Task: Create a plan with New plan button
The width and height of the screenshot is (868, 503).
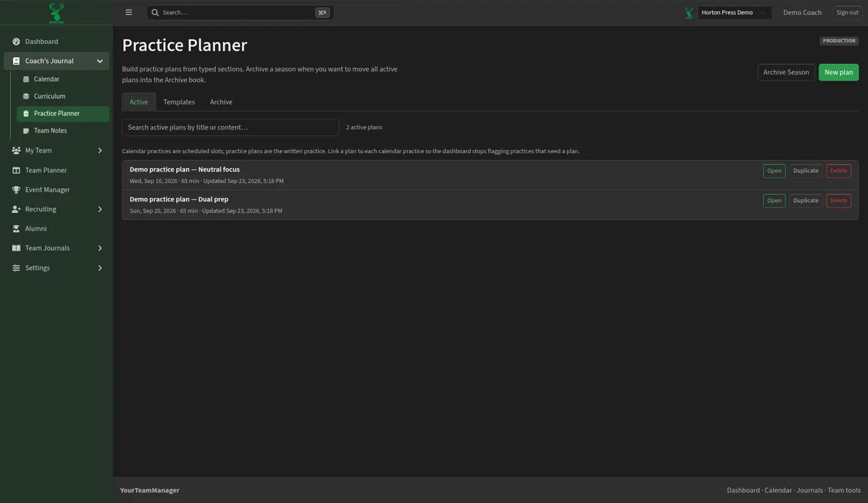Action: (x=838, y=72)
